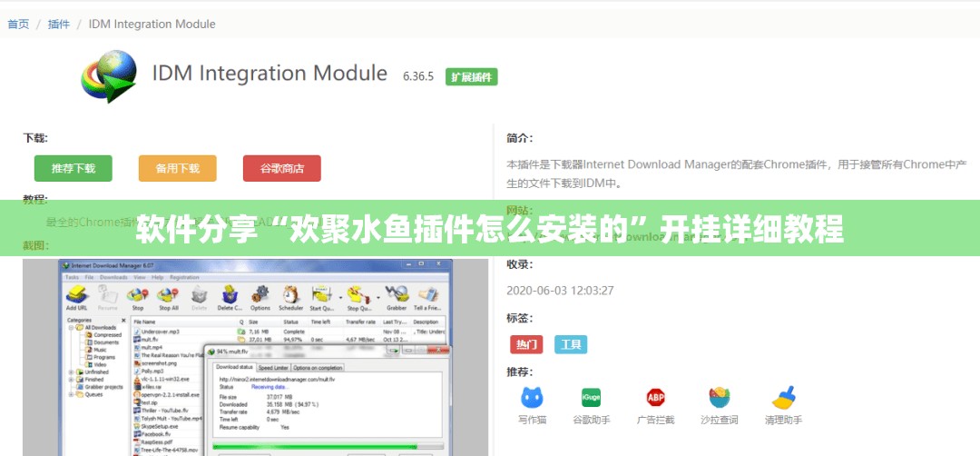
Task: Click the red 热门 tag
Action: (x=526, y=344)
